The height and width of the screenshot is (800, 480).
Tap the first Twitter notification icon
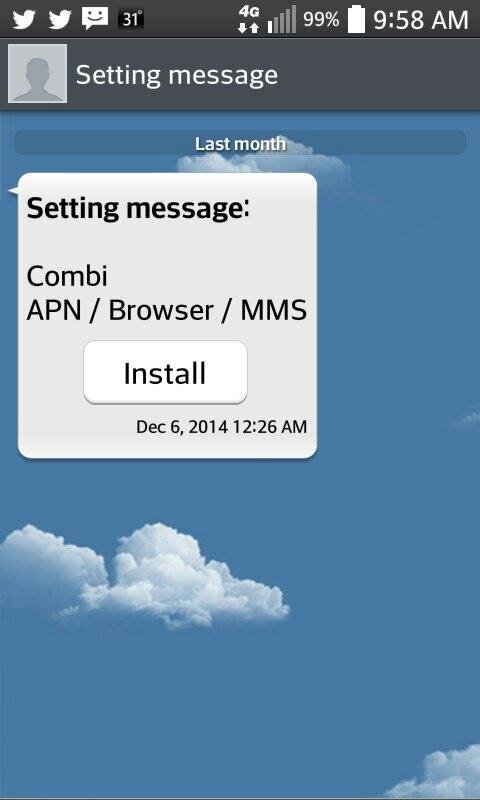coord(24,19)
